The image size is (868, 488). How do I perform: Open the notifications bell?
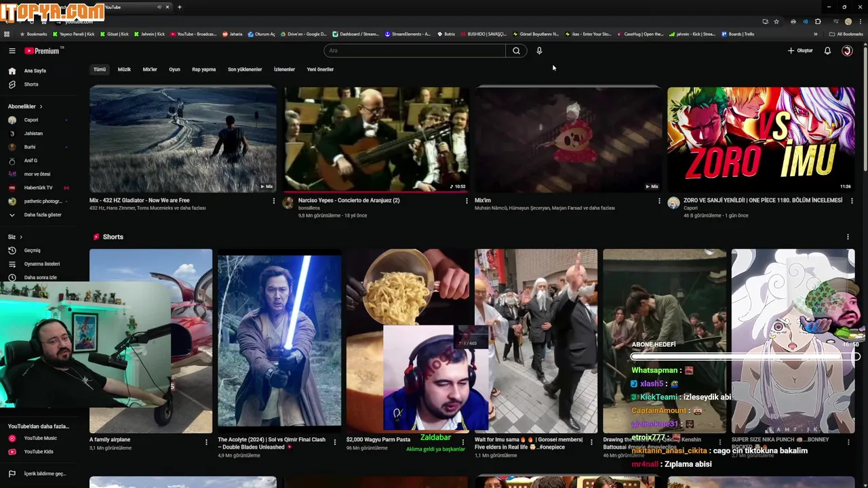(827, 51)
